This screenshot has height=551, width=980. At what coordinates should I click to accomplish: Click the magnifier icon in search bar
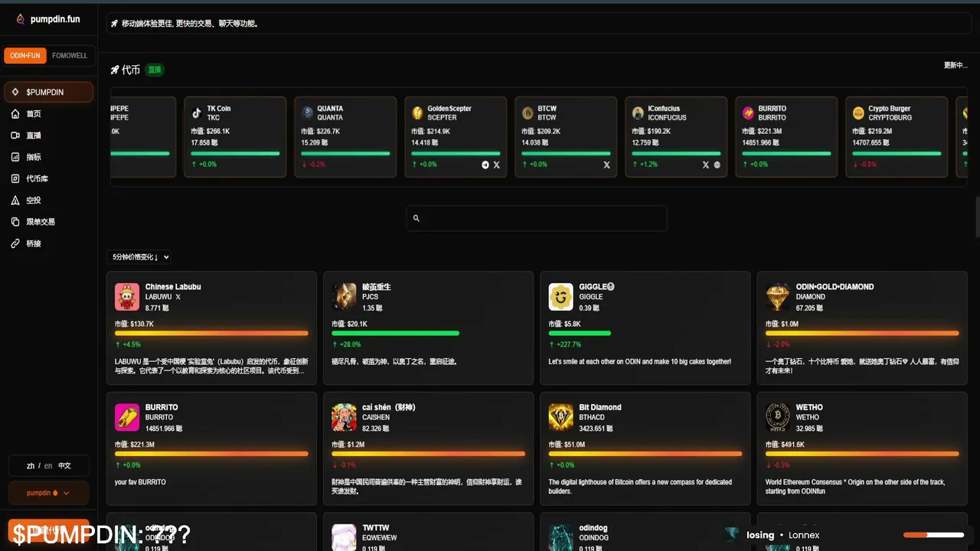tap(416, 218)
